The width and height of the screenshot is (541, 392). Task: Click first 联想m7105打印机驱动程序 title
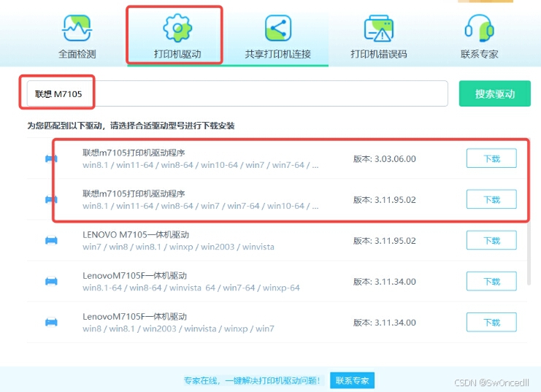coord(134,153)
